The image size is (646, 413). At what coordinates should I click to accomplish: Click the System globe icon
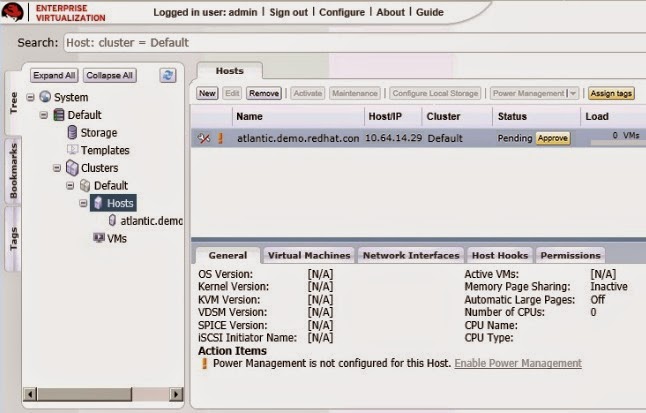(45, 97)
